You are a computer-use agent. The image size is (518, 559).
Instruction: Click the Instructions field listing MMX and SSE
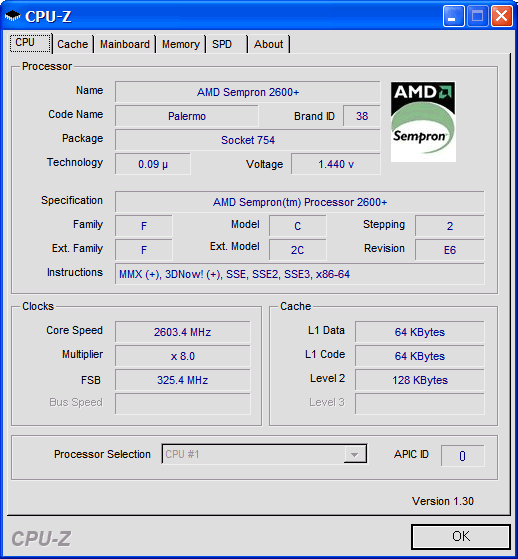tap(299, 274)
